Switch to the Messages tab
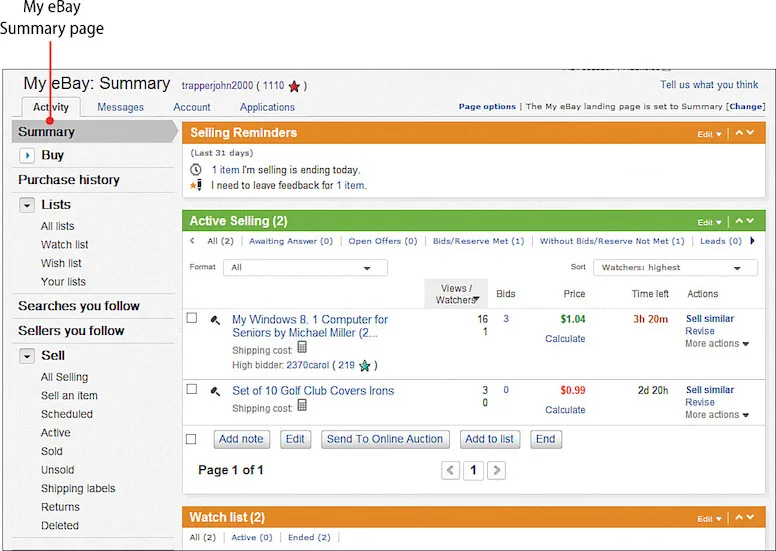 (120, 107)
